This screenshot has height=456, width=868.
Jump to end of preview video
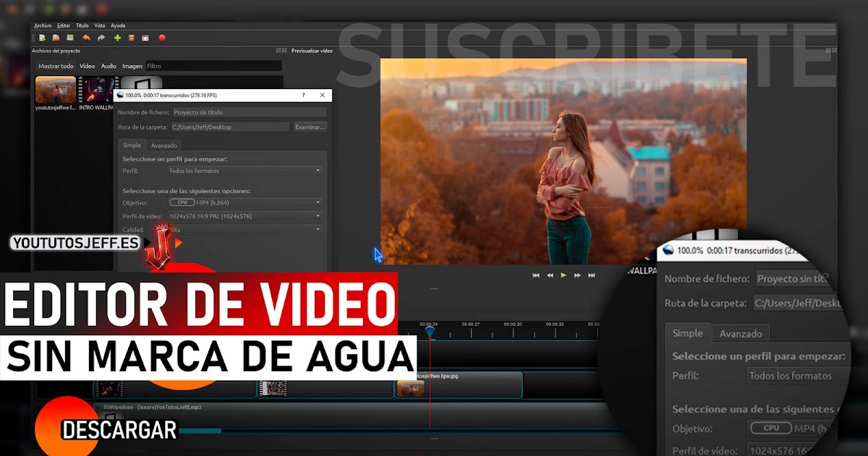pyautogui.click(x=592, y=275)
